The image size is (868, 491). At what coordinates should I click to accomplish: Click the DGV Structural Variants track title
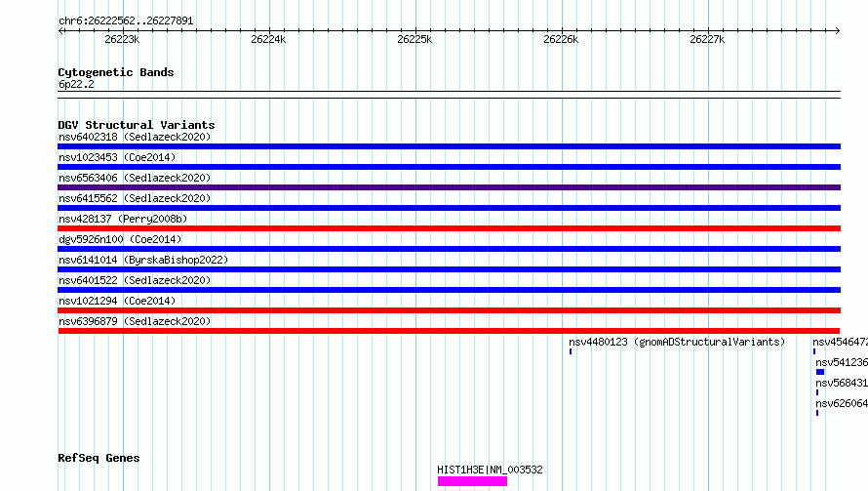[137, 125]
